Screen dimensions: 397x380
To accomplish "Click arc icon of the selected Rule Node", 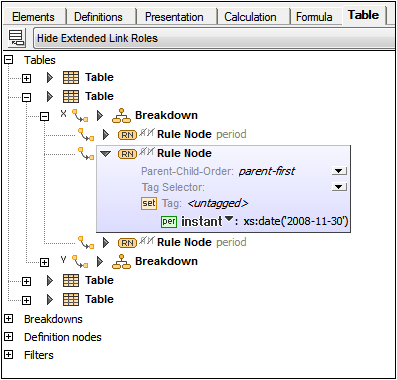I will [86, 154].
